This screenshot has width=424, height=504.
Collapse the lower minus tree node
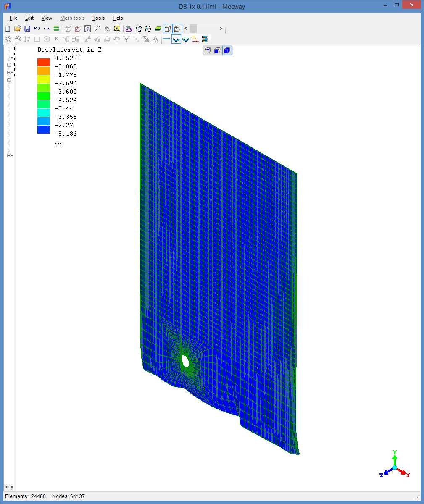(9, 155)
